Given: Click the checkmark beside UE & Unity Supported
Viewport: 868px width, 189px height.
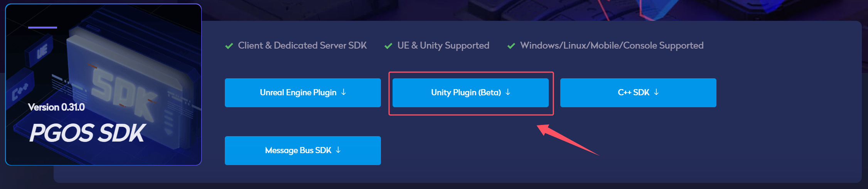Looking at the screenshot, I should [x=388, y=46].
